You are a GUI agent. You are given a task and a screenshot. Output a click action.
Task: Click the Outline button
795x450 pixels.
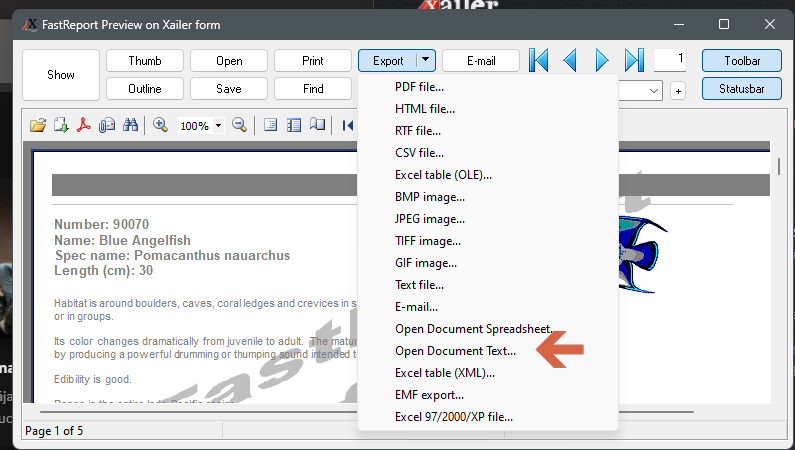(145, 89)
